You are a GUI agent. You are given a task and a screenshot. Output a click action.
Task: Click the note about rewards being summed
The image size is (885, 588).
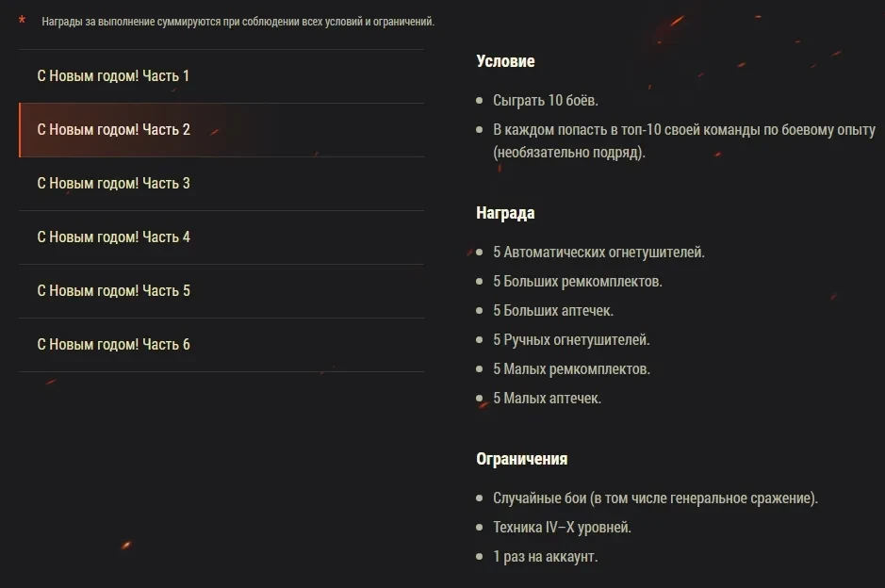pos(238,22)
